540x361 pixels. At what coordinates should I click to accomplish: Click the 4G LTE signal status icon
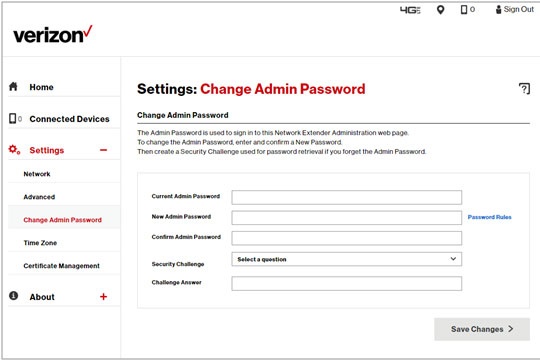410,10
